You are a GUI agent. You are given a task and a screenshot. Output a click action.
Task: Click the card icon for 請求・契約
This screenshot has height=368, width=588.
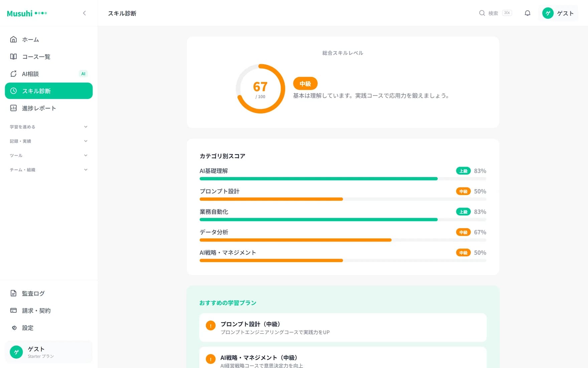point(13,310)
